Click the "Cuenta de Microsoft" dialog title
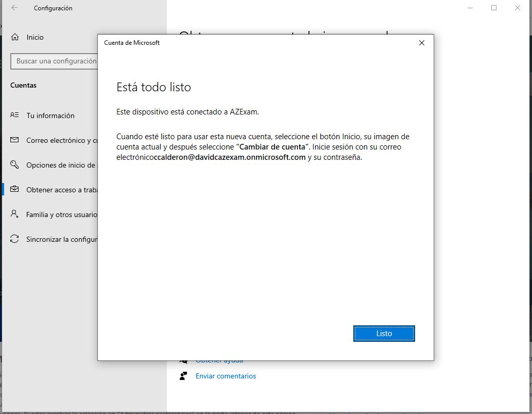The height and width of the screenshot is (414, 532). (x=132, y=43)
